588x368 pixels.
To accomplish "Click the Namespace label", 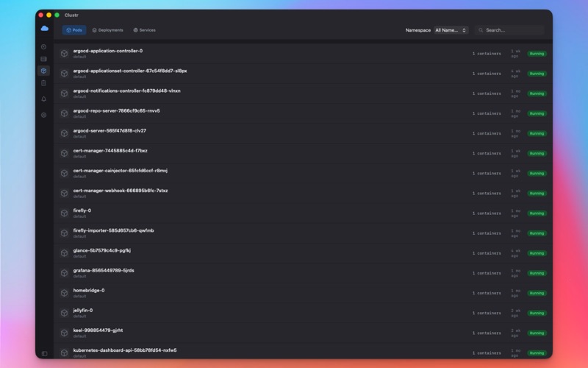I will pyautogui.click(x=417, y=30).
